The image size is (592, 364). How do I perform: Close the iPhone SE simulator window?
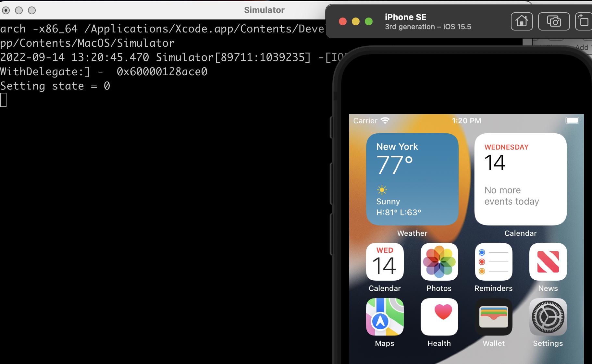(x=342, y=21)
